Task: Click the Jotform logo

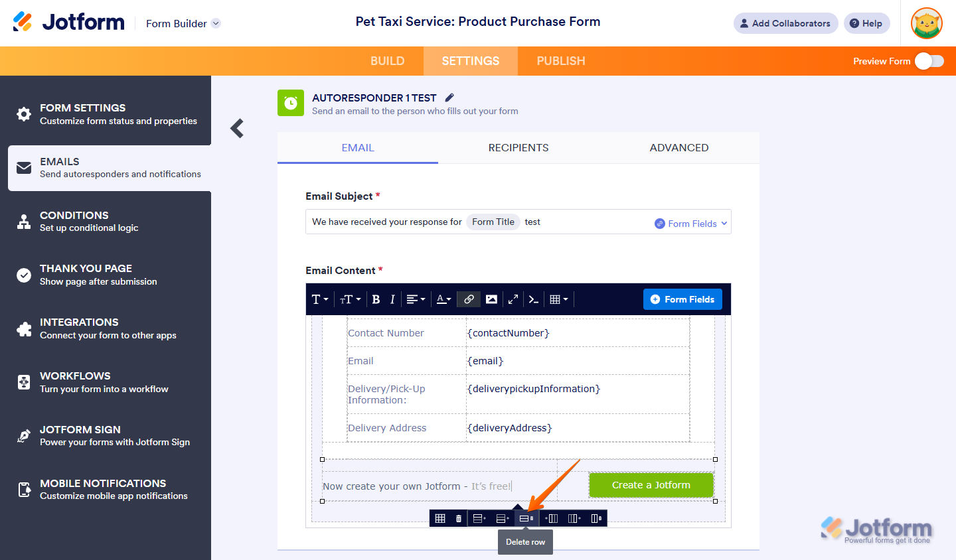Action: coord(68,22)
